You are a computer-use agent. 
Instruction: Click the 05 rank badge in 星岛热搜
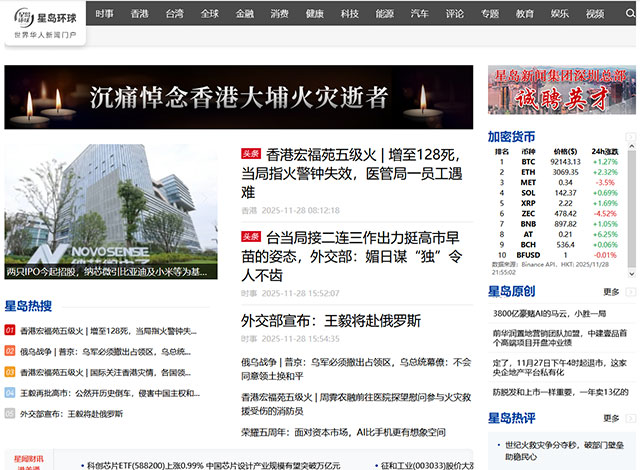pos(10,413)
